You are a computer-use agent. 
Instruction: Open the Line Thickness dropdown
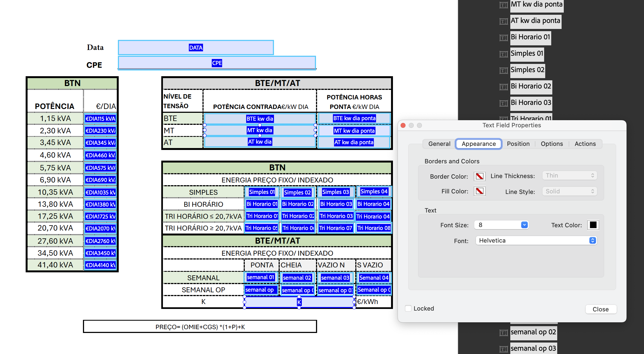click(x=570, y=175)
